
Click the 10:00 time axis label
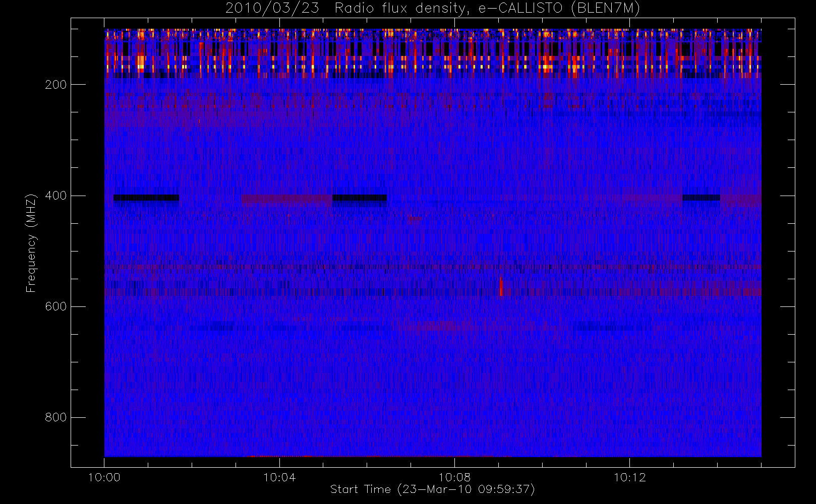pos(104,477)
